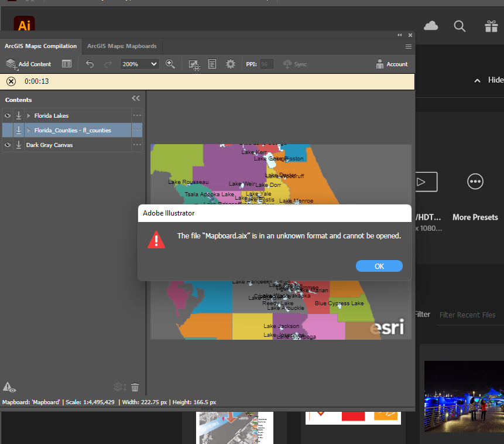504x444 pixels.
Task: Click download arrow for Florida_Counties layer
Action: click(19, 130)
